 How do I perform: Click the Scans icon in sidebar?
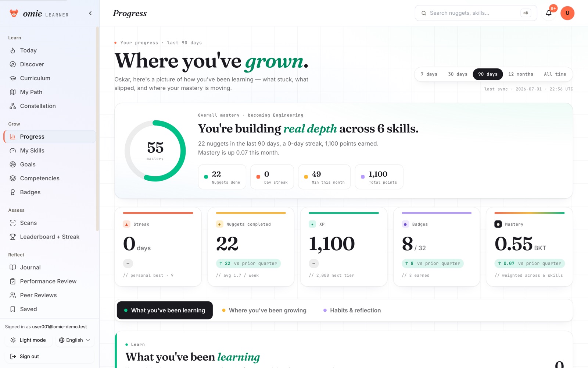[x=13, y=223]
